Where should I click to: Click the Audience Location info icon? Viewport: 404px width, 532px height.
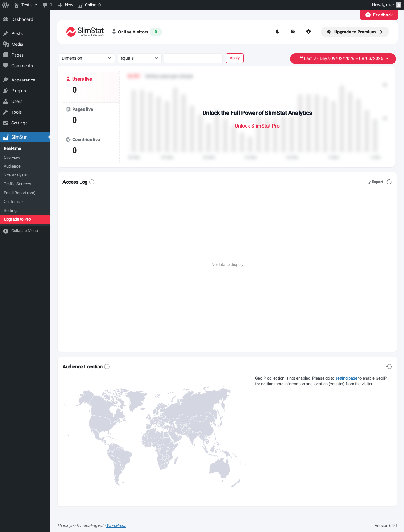click(x=107, y=367)
